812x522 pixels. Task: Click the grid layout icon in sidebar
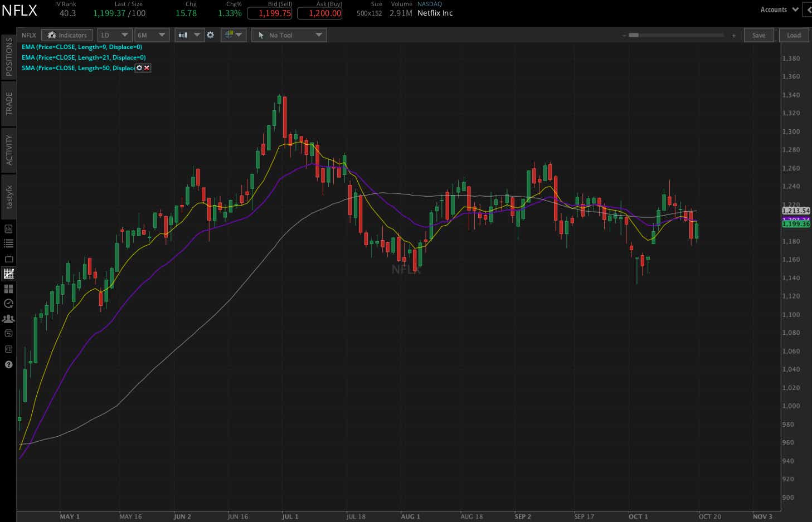click(x=8, y=289)
